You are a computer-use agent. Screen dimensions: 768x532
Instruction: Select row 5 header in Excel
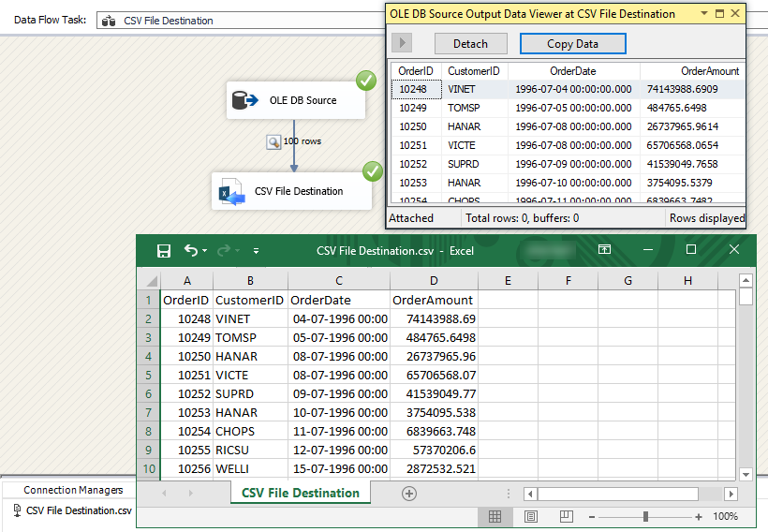coord(148,376)
